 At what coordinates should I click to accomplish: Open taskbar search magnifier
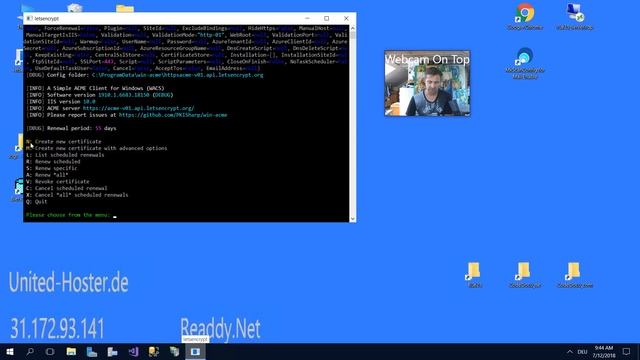point(30,351)
